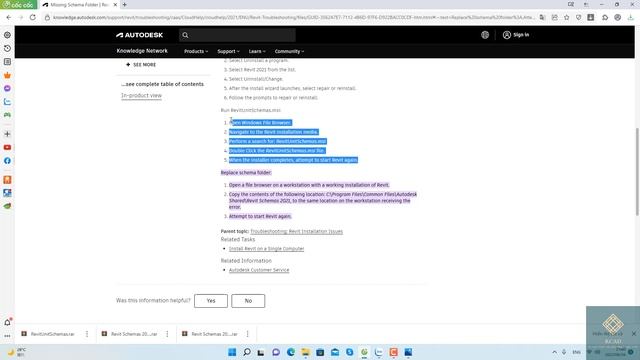Image resolution: width=640 pixels, height=360 pixels.
Task: Open the new tab plus button
Action: point(124,4)
